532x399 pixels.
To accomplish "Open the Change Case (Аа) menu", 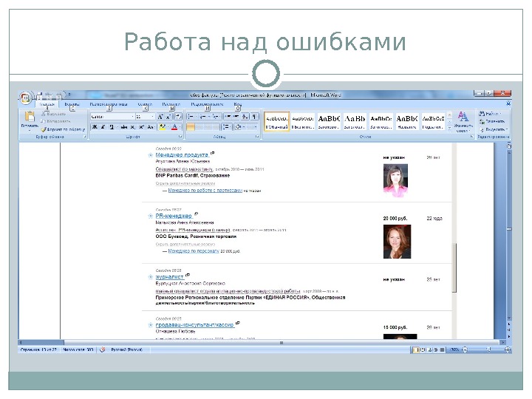I will coord(151,127).
